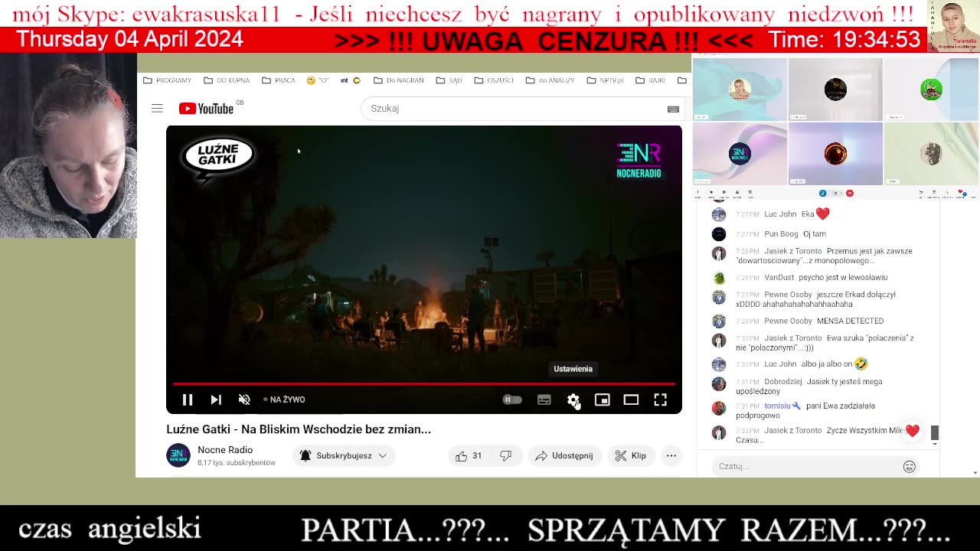980x551 pixels.
Task: Open the PRACA bookmarks folder
Action: click(x=279, y=80)
